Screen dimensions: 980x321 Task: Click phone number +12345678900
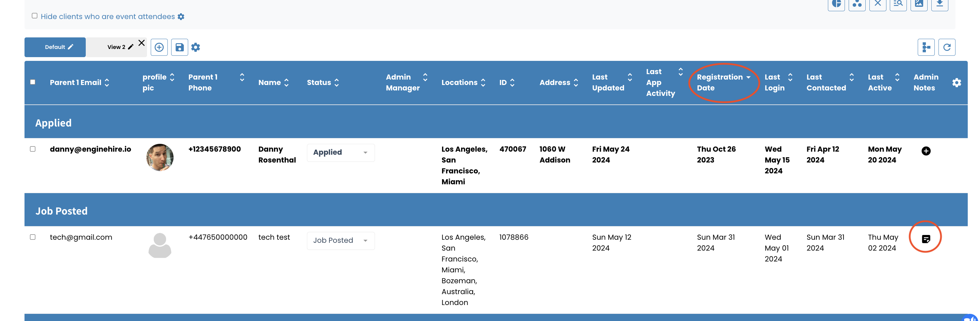pyautogui.click(x=214, y=149)
